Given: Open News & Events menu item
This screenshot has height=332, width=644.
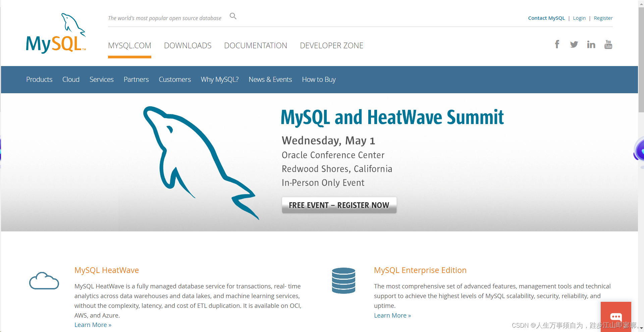Looking at the screenshot, I should point(270,79).
